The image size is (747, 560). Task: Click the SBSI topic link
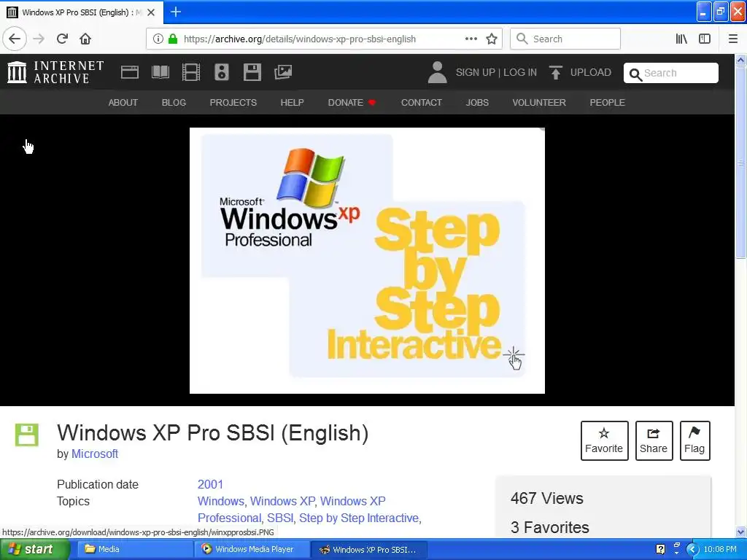pyautogui.click(x=280, y=518)
